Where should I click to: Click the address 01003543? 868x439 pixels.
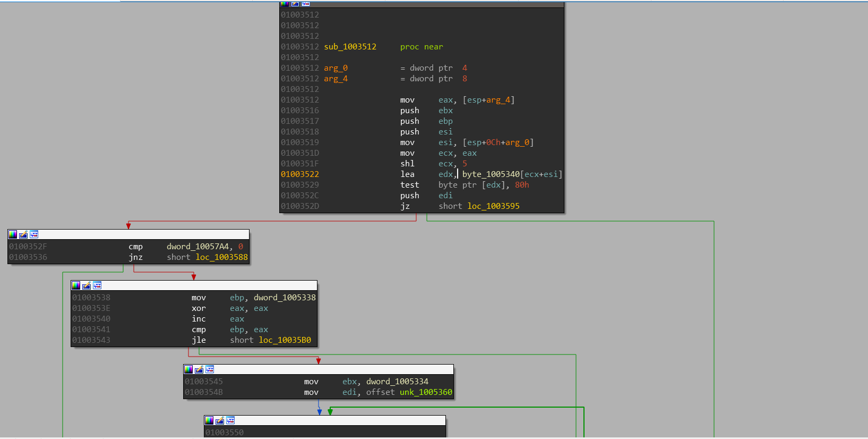click(91, 340)
